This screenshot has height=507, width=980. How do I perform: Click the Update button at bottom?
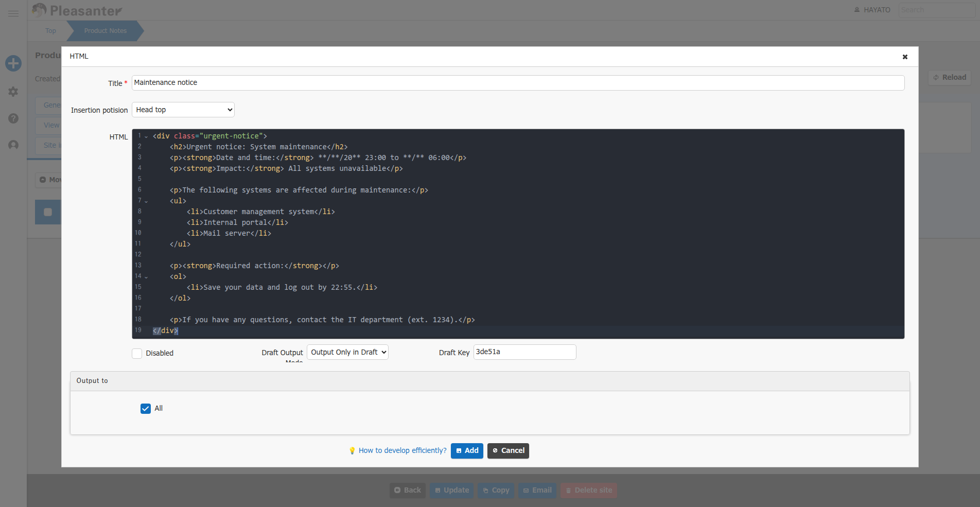click(452, 490)
